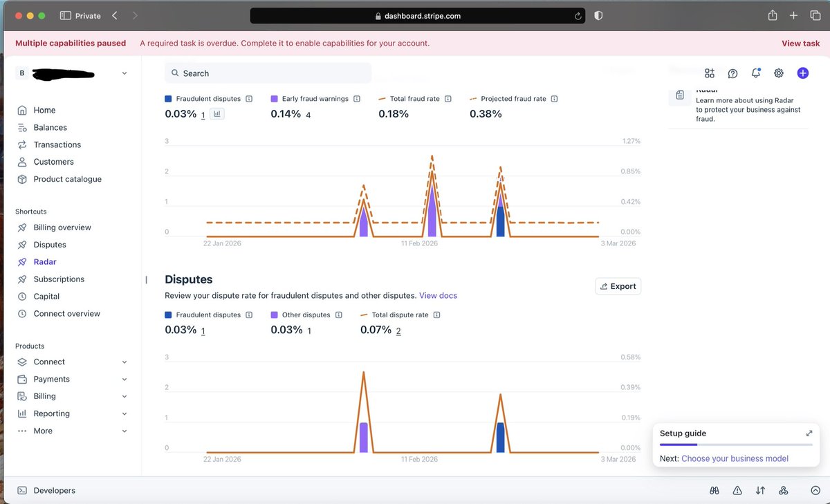Click View task in the banner
This screenshot has width=830, height=504.
click(x=800, y=43)
